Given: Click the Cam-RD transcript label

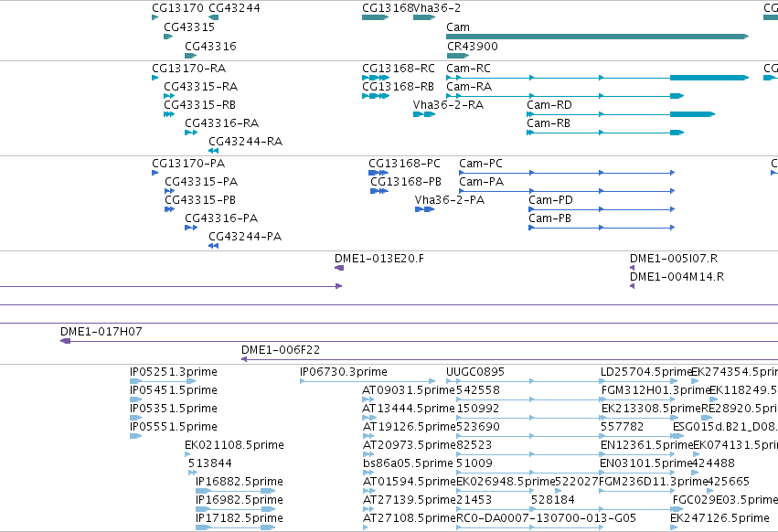Looking at the screenshot, I should coord(549,105).
